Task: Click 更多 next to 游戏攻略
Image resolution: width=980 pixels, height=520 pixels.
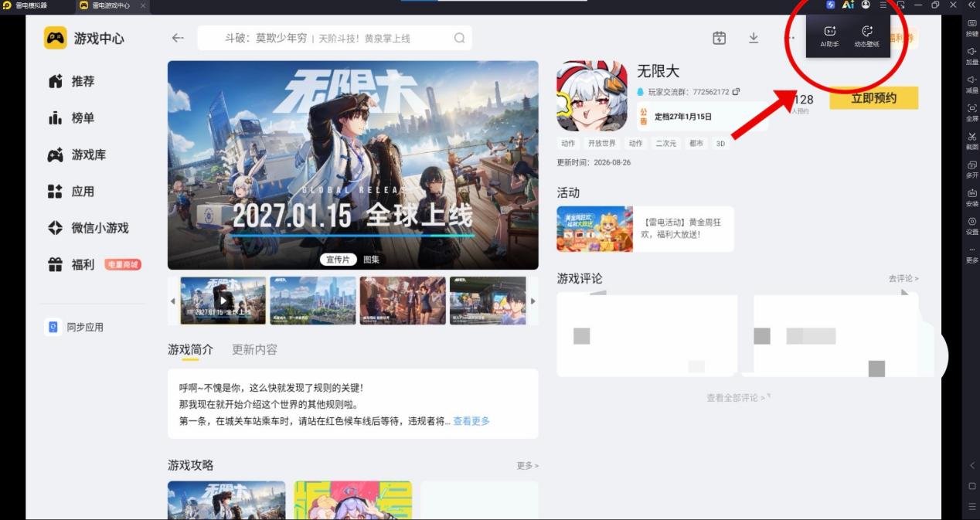Action: [527, 466]
